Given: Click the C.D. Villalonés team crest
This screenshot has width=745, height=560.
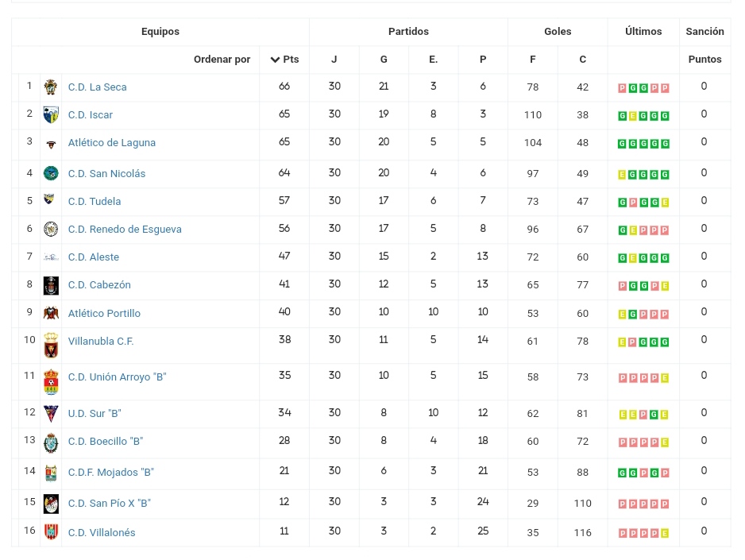Looking at the screenshot, I should [x=51, y=532].
